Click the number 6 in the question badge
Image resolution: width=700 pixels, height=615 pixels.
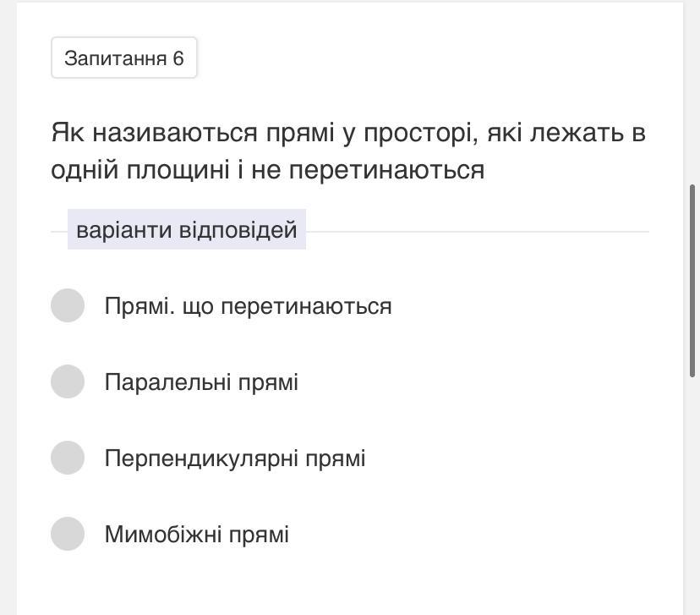[178, 58]
